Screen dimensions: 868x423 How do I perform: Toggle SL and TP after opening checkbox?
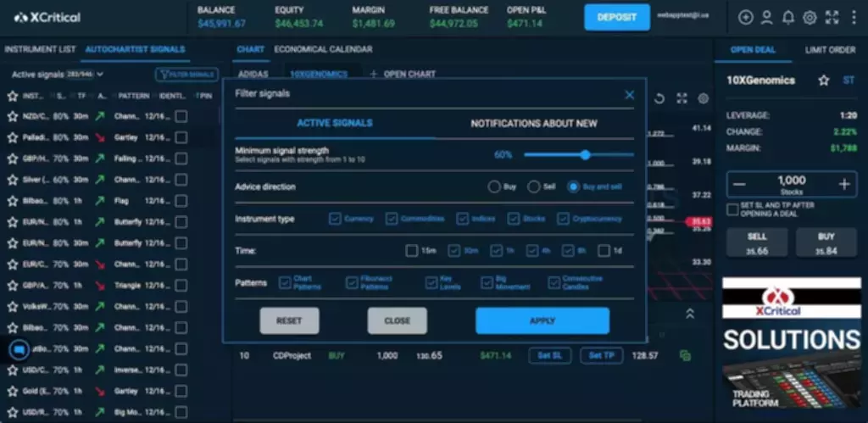pos(732,209)
